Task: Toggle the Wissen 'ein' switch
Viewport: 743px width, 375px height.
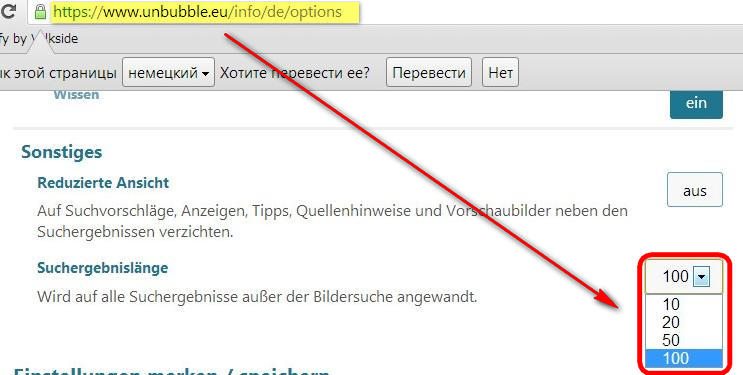Action: click(x=696, y=103)
